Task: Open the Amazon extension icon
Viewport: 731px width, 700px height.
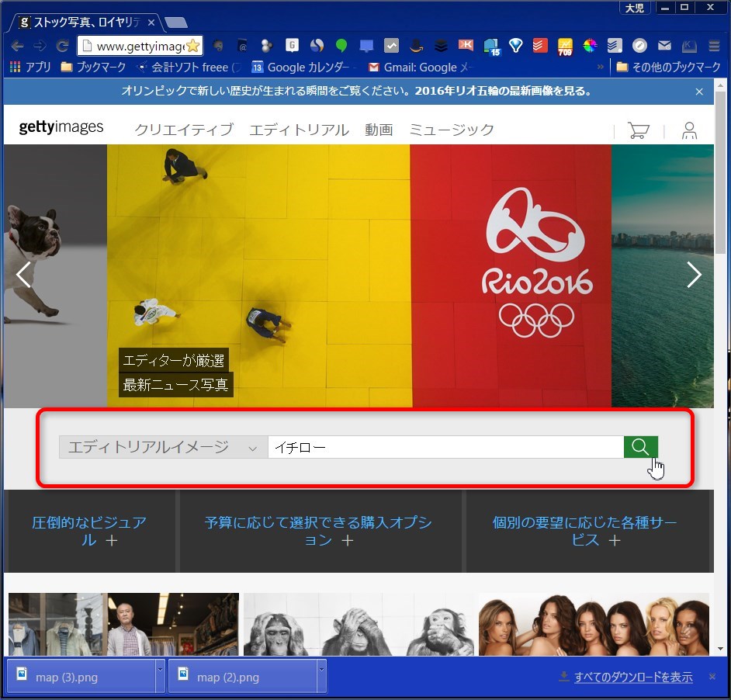Action: tap(416, 46)
